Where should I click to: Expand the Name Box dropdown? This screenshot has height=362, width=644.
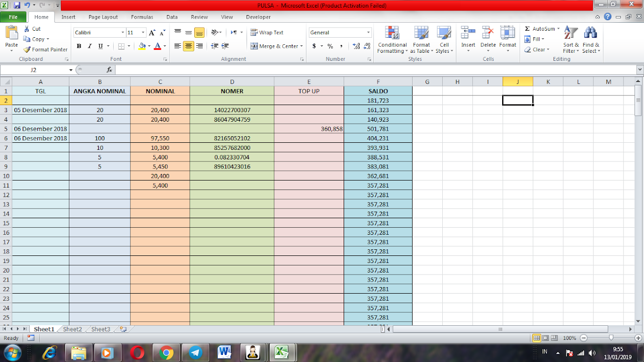tap(71, 70)
